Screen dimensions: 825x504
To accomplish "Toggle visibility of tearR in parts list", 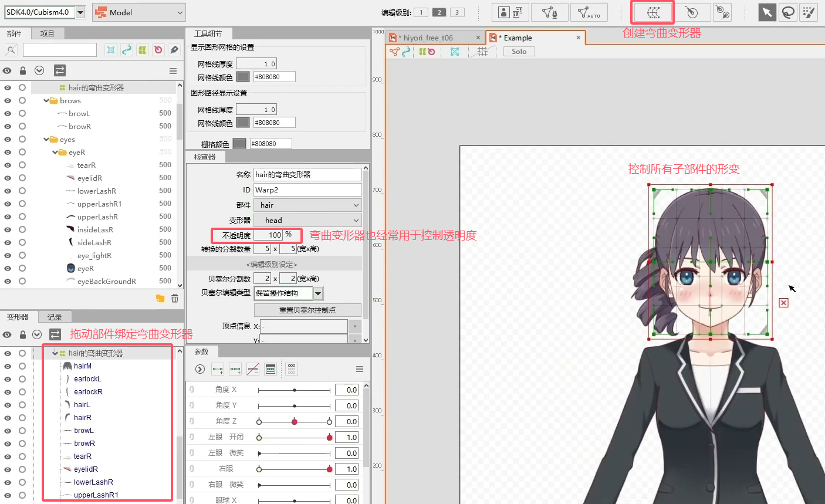I will coord(8,165).
